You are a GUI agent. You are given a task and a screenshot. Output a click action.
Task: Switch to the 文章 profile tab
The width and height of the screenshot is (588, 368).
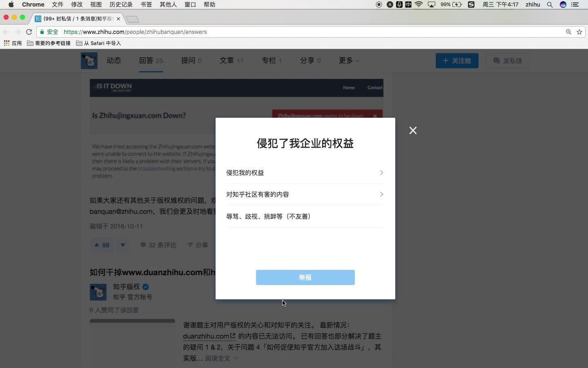231,61
